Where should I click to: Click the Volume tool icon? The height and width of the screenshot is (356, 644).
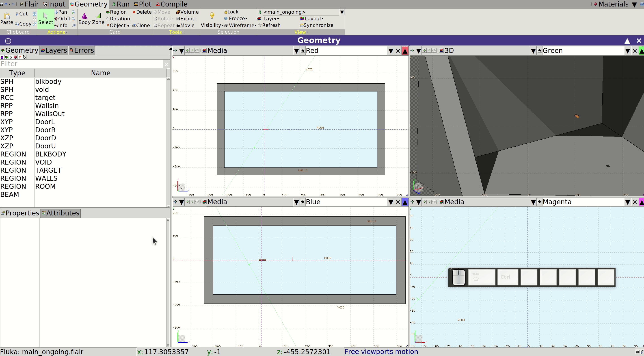click(x=178, y=12)
